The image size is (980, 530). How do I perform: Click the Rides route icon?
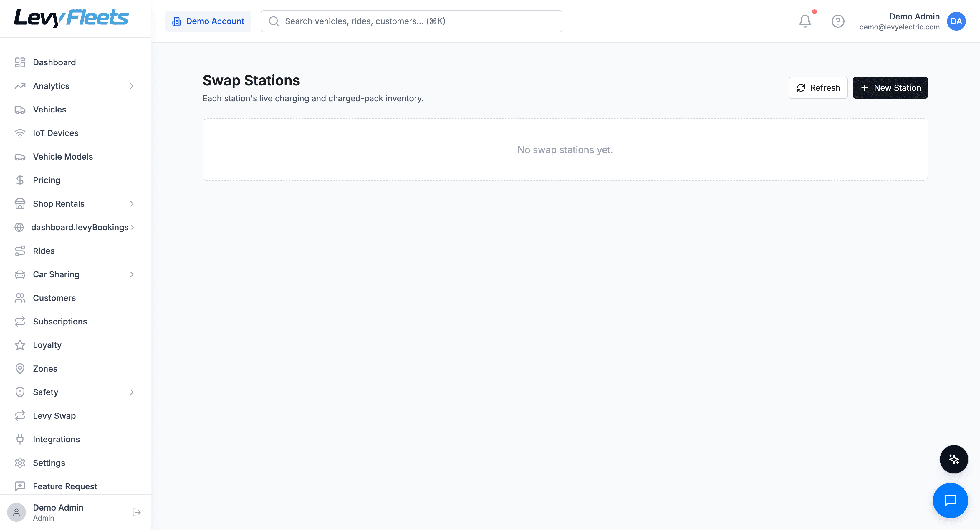tap(20, 251)
